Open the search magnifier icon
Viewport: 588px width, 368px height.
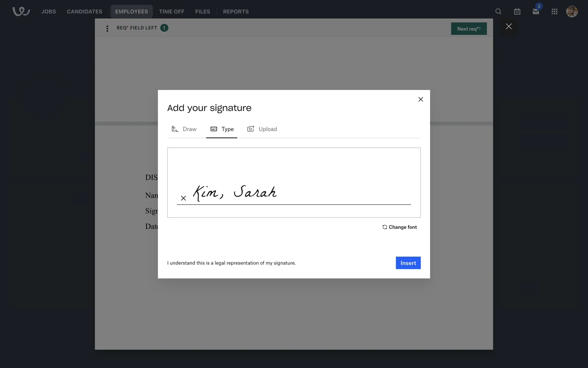tap(498, 11)
